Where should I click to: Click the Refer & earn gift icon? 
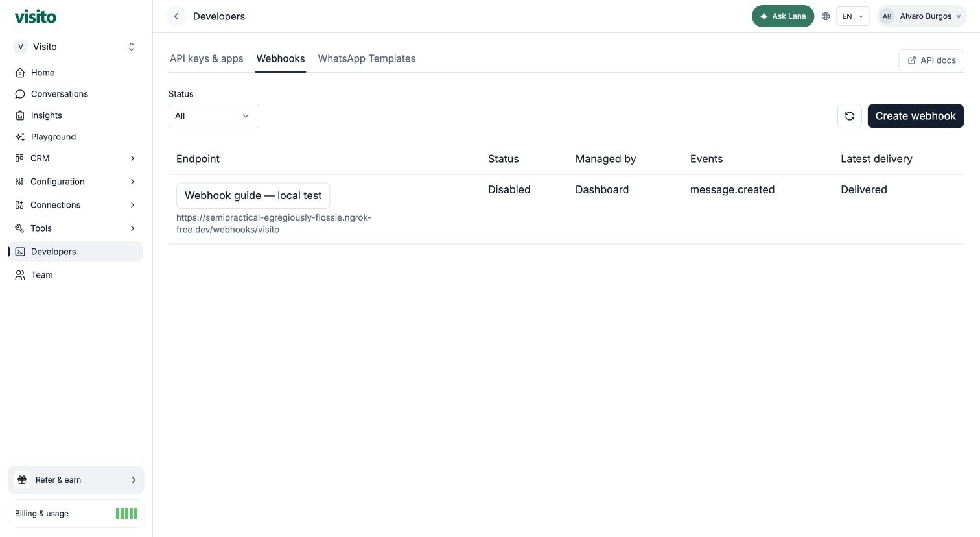22,480
